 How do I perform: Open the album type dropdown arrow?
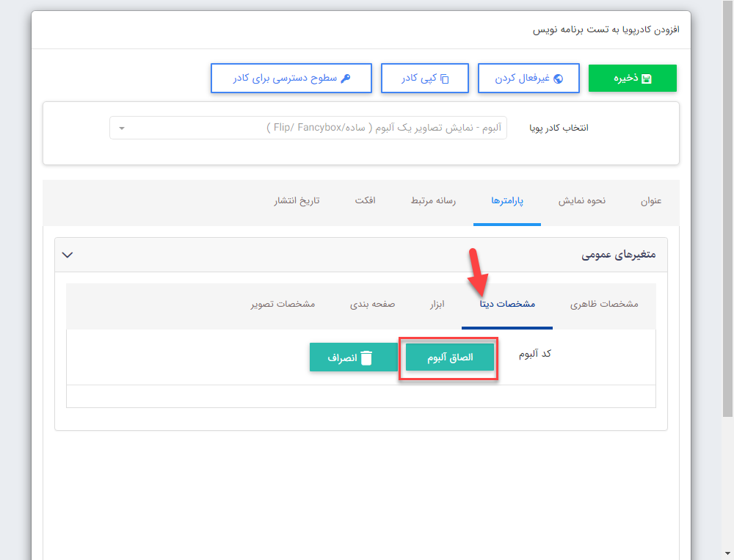pos(123,128)
